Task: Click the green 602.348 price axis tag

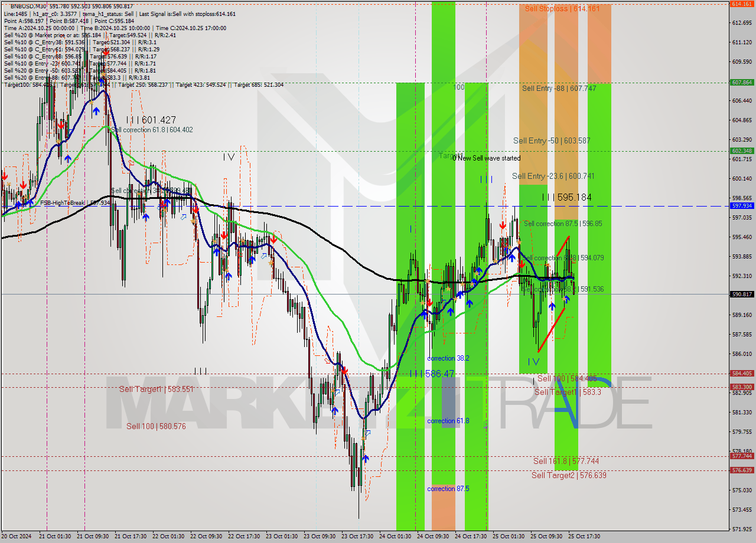Action: pos(742,151)
